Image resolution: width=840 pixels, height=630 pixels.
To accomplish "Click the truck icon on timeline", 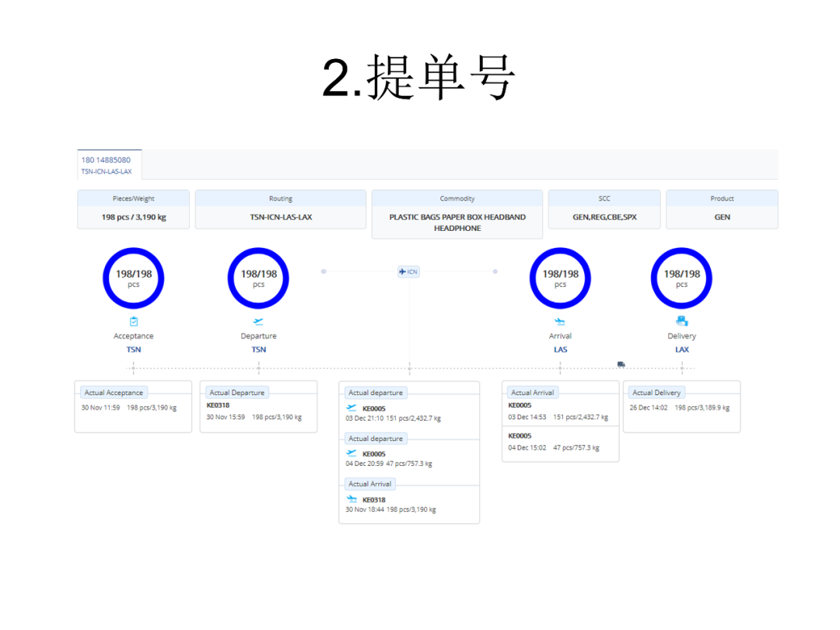I will click(621, 364).
